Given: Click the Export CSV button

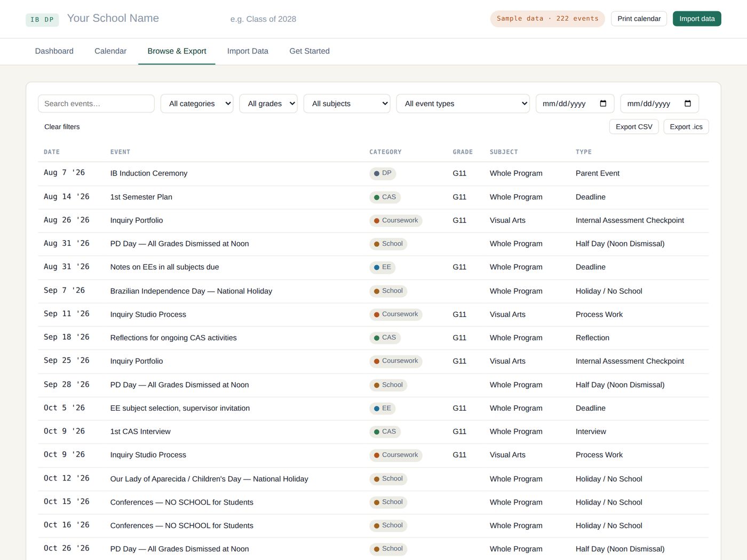Looking at the screenshot, I should [x=634, y=127].
